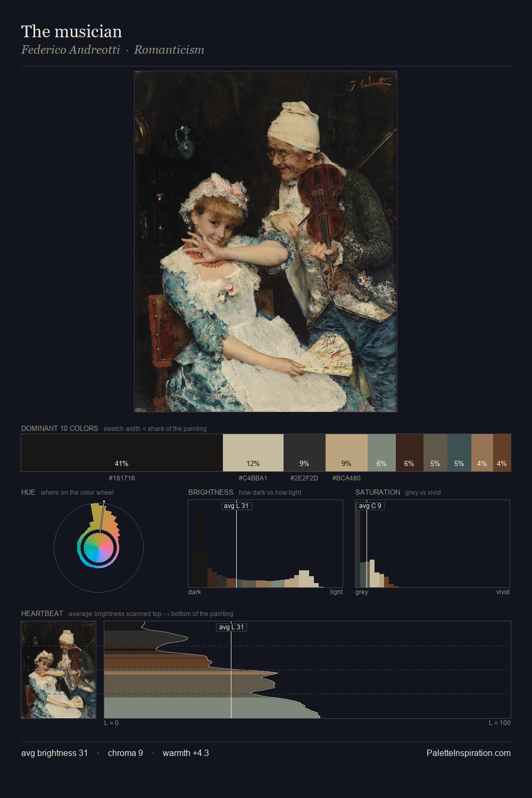Click the 'avg C 9' label in Saturation chart
This screenshot has width=532, height=798.
point(370,506)
